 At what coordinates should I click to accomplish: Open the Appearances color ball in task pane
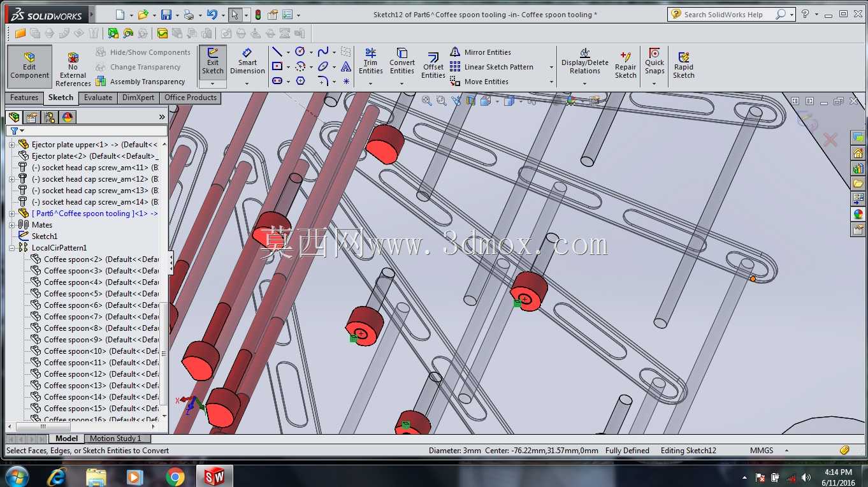(858, 215)
